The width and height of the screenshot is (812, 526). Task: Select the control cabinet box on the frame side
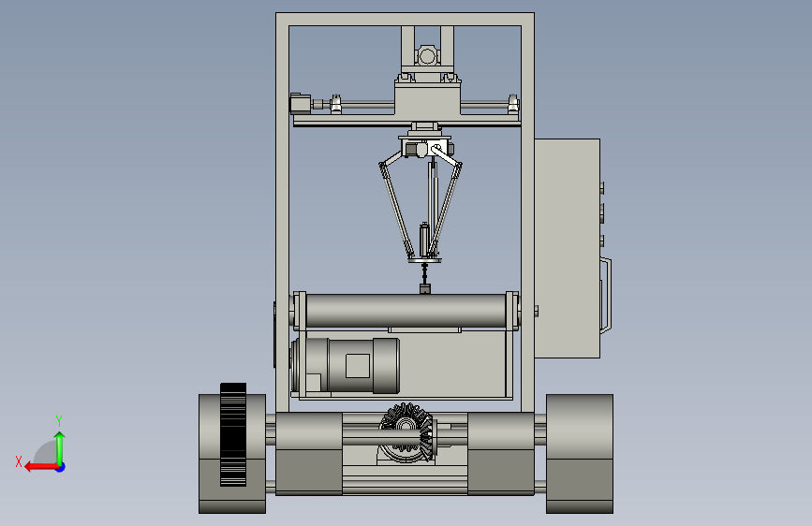coord(567,249)
